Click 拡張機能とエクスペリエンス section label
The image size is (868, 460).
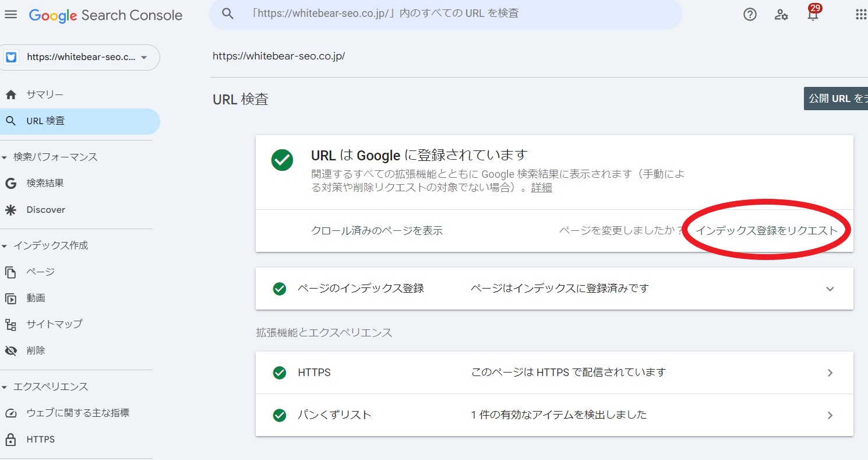point(324,333)
